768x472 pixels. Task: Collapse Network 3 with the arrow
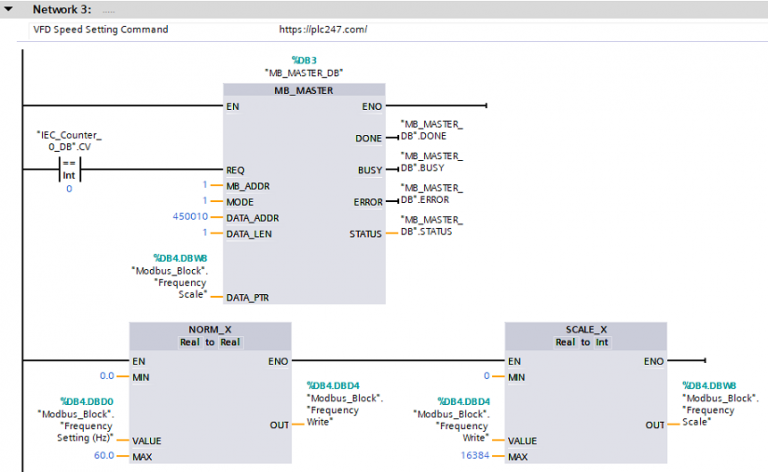[10, 9]
